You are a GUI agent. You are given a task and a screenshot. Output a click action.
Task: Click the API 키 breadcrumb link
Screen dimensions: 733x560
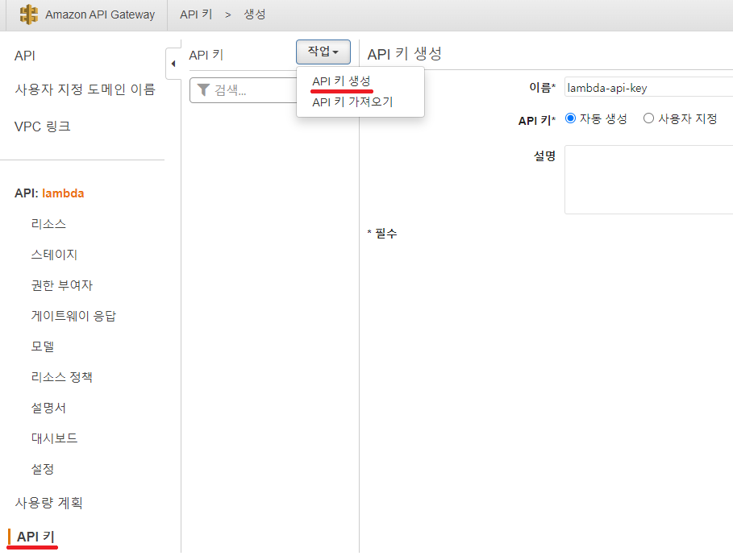point(196,15)
